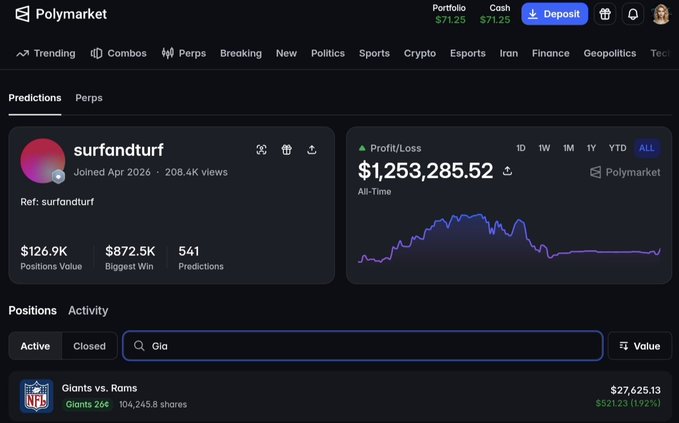679x423 pixels.
Task: Open the Geopolitics category
Action: [x=610, y=53]
